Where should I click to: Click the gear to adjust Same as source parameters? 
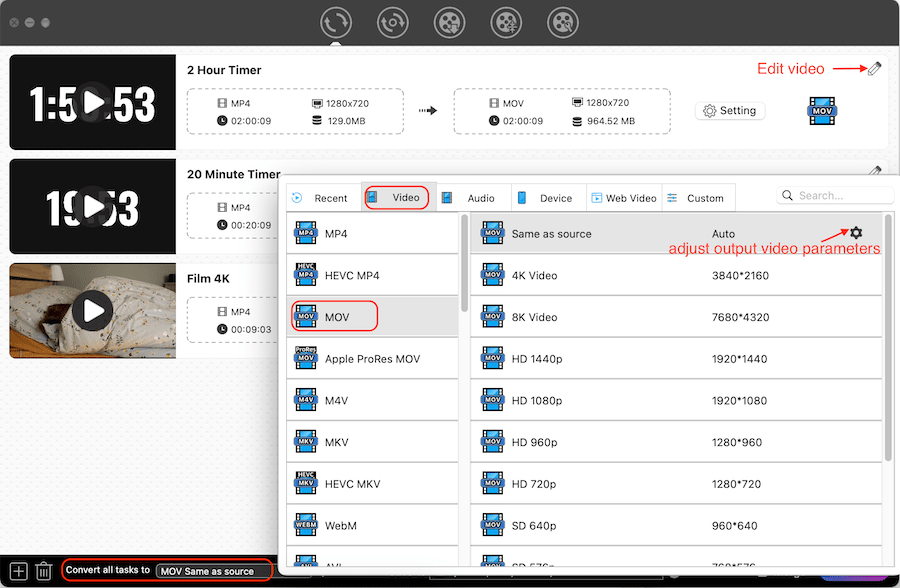click(856, 233)
